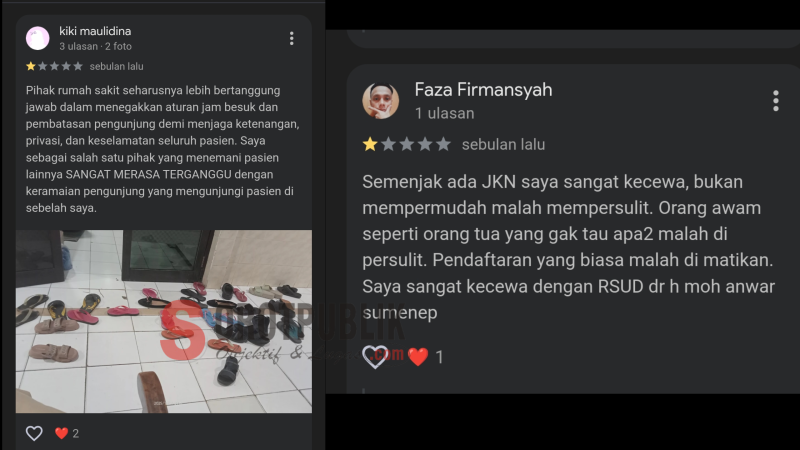
Task: Like Faza Firmansyah's review with heart outline
Action: [x=375, y=357]
